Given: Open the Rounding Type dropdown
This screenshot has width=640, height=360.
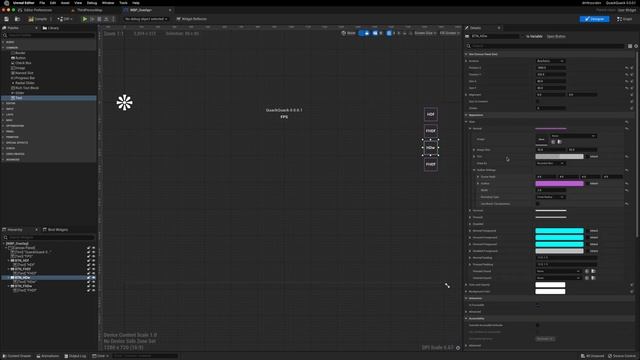Looking at the screenshot, I should 550,197.
